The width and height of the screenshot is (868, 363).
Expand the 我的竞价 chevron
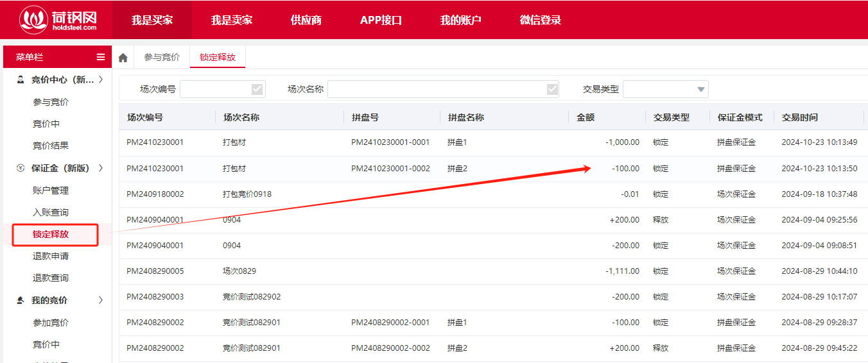click(x=101, y=300)
